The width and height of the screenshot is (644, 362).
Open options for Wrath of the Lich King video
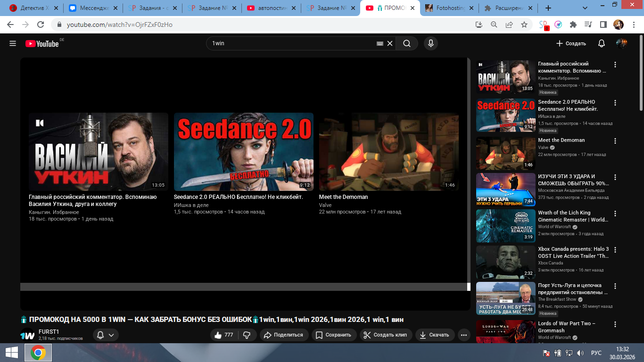[615, 213]
